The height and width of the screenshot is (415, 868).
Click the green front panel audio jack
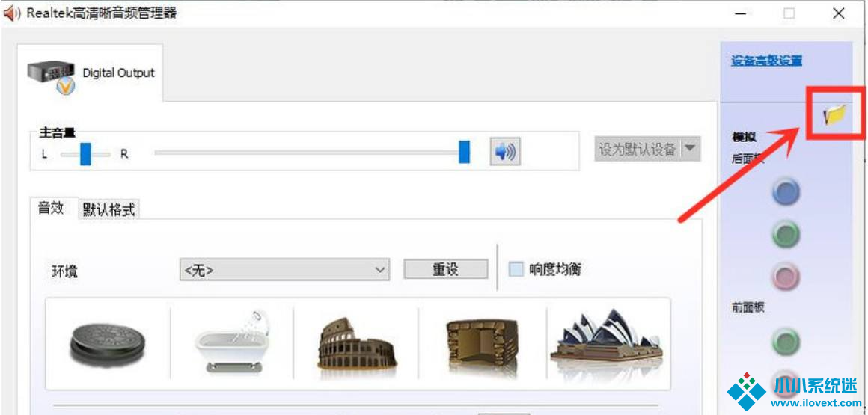click(786, 341)
